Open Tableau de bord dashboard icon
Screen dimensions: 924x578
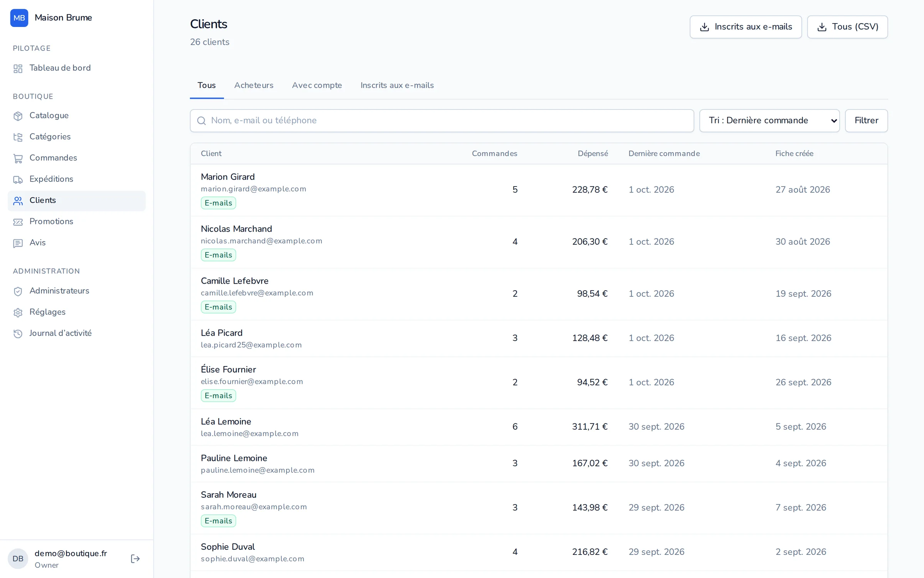point(18,69)
